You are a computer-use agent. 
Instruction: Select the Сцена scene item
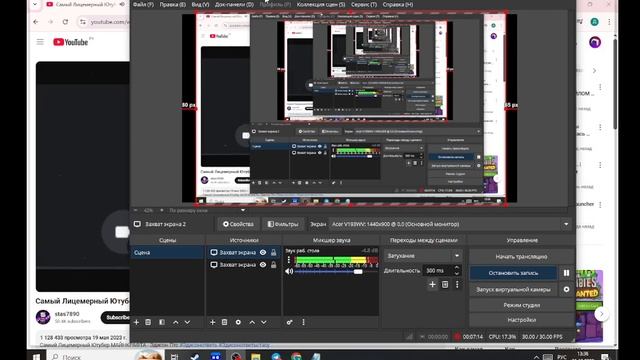click(x=167, y=253)
